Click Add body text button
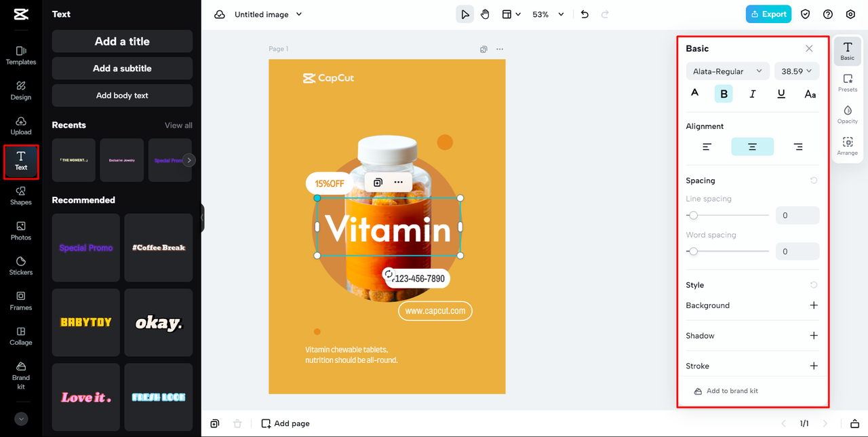The height and width of the screenshot is (437, 868). (122, 96)
